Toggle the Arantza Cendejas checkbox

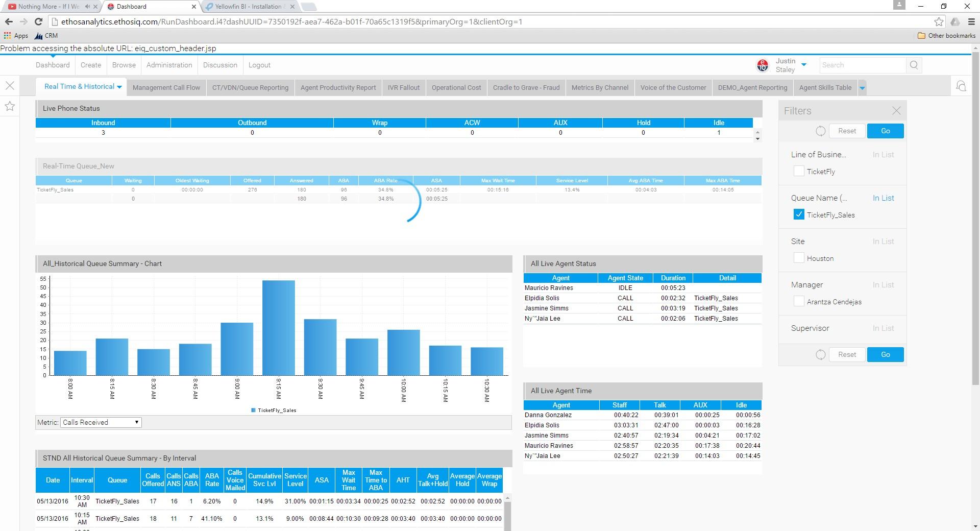tap(799, 301)
